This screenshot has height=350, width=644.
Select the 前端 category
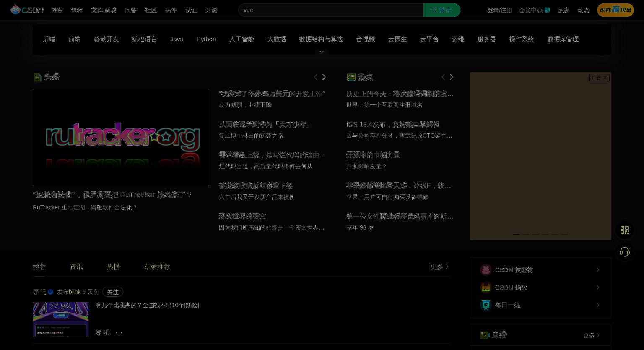pos(75,39)
